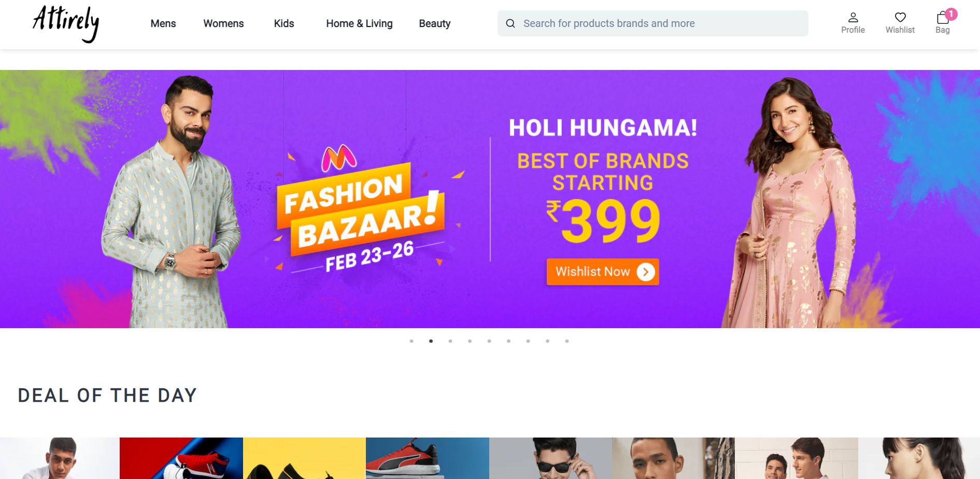Image resolution: width=980 pixels, height=479 pixels.
Task: Select the third carousel dot
Action: click(450, 341)
